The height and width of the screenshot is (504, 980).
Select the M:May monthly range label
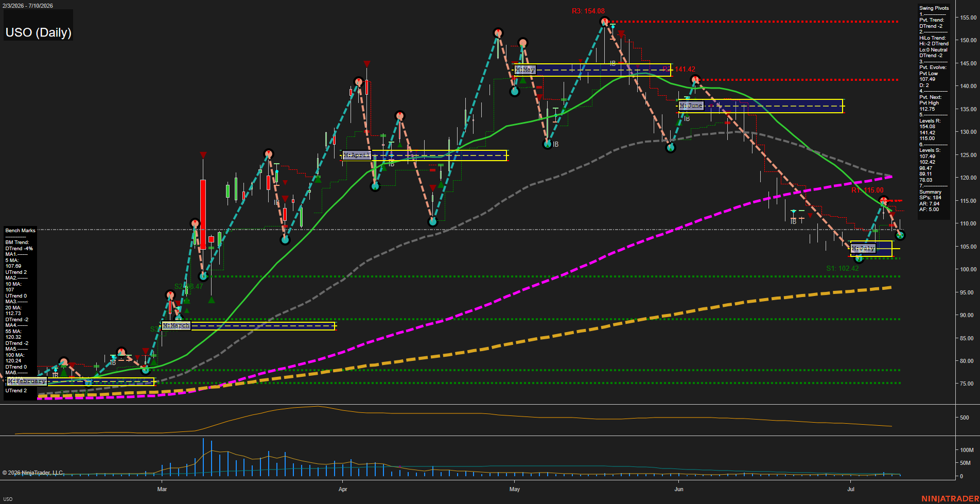[x=525, y=69]
